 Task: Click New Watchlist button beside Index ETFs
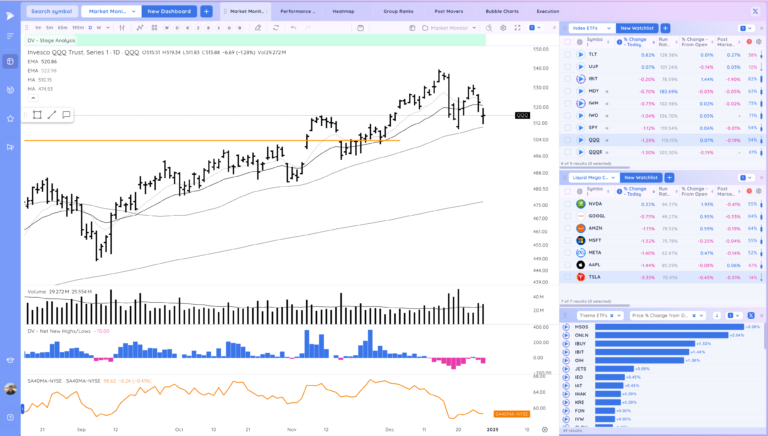tap(636, 28)
